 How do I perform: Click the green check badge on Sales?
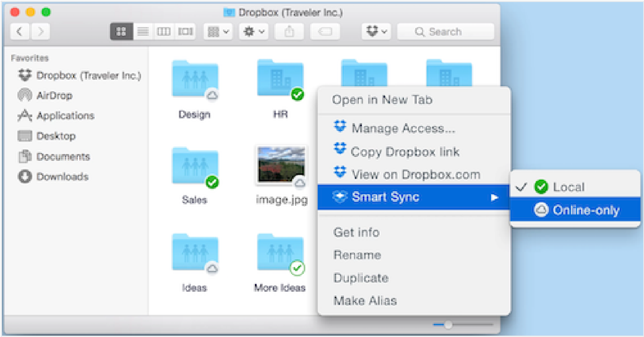(212, 181)
